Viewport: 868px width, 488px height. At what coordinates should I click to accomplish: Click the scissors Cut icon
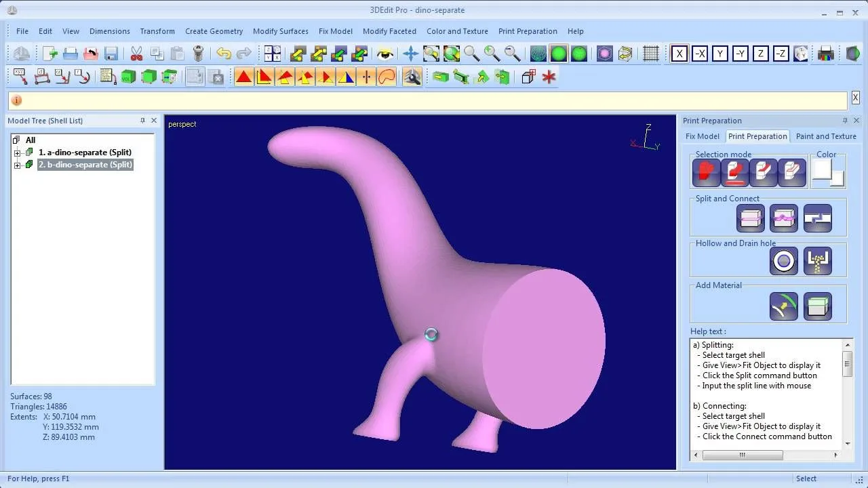pyautogui.click(x=136, y=54)
